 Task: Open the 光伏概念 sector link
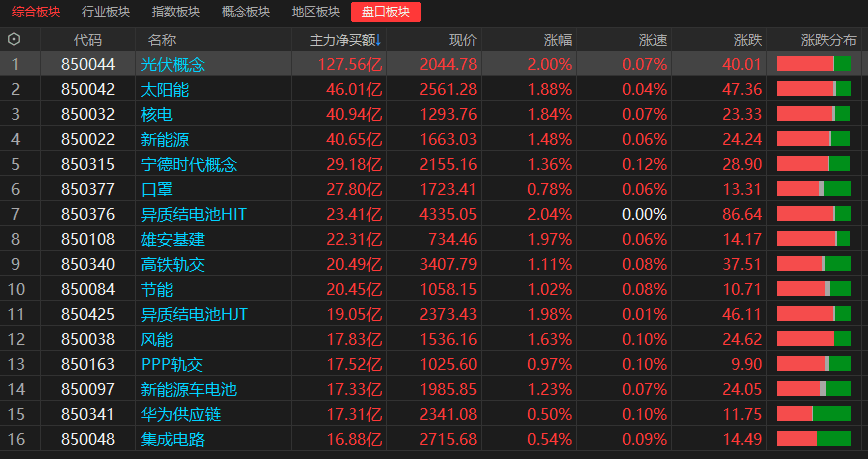coord(173,64)
